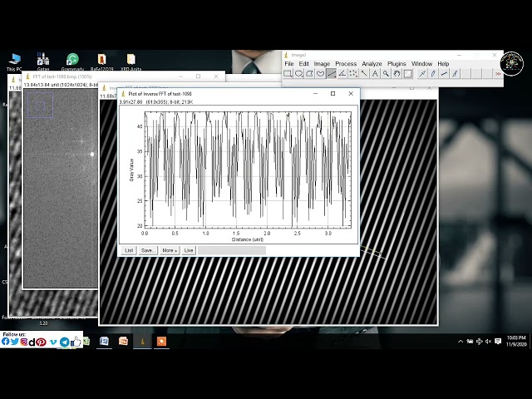Click the ImageJ microscope taskbar icon
Viewport: 532px width, 399px height.
click(x=142, y=341)
